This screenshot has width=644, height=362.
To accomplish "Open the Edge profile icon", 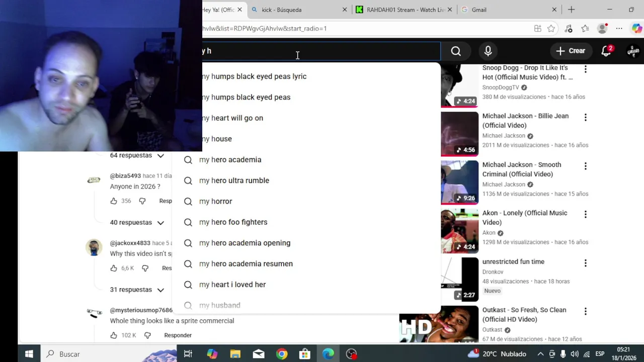I will coord(602,29).
